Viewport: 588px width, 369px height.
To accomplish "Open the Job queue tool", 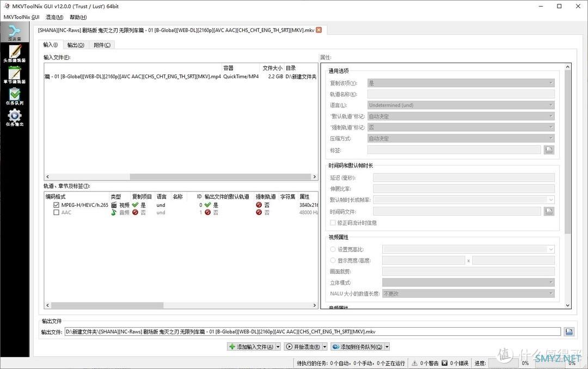I will (15, 96).
